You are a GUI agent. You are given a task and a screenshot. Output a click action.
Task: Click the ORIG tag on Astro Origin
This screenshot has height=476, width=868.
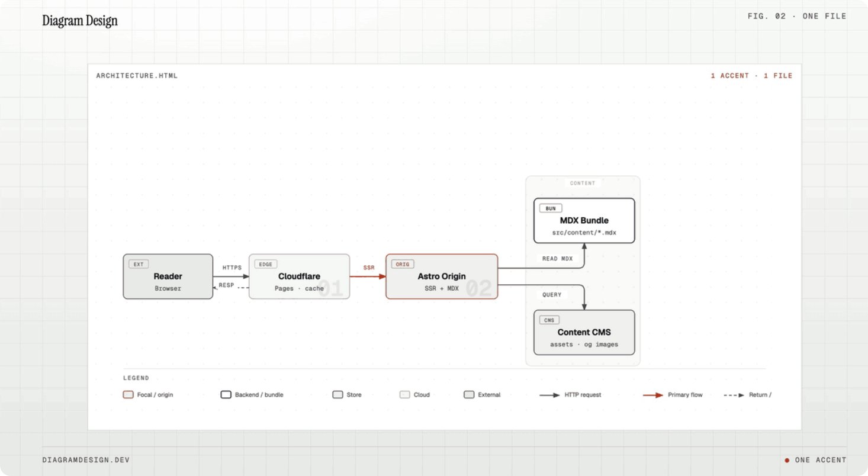pyautogui.click(x=403, y=264)
